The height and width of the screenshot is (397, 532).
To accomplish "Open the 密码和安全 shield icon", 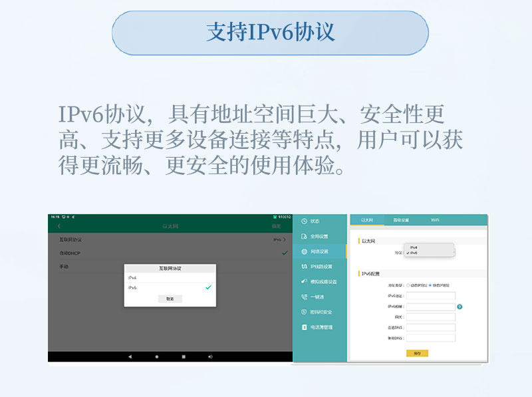I will pos(304,312).
